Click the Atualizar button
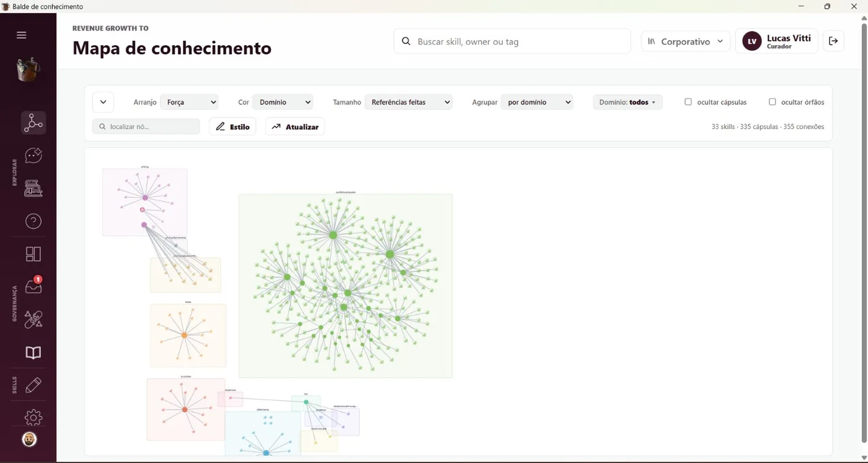This screenshot has width=868, height=463. coord(295,127)
